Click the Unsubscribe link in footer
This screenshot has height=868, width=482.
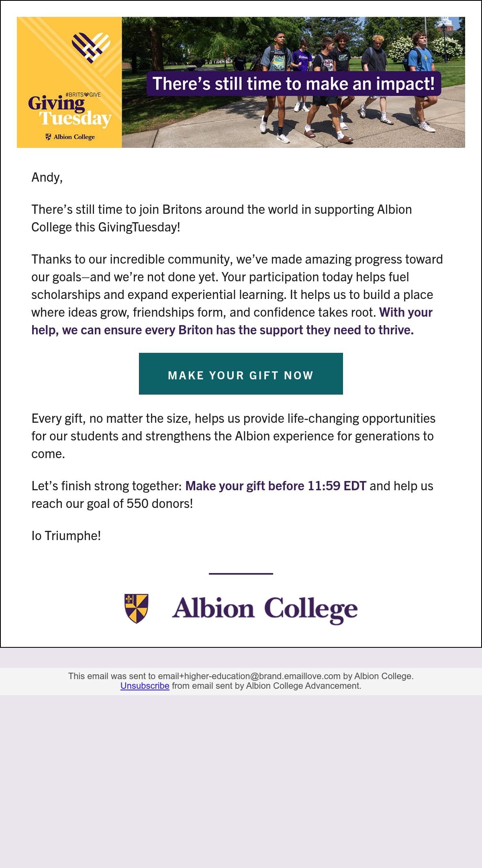(x=145, y=686)
